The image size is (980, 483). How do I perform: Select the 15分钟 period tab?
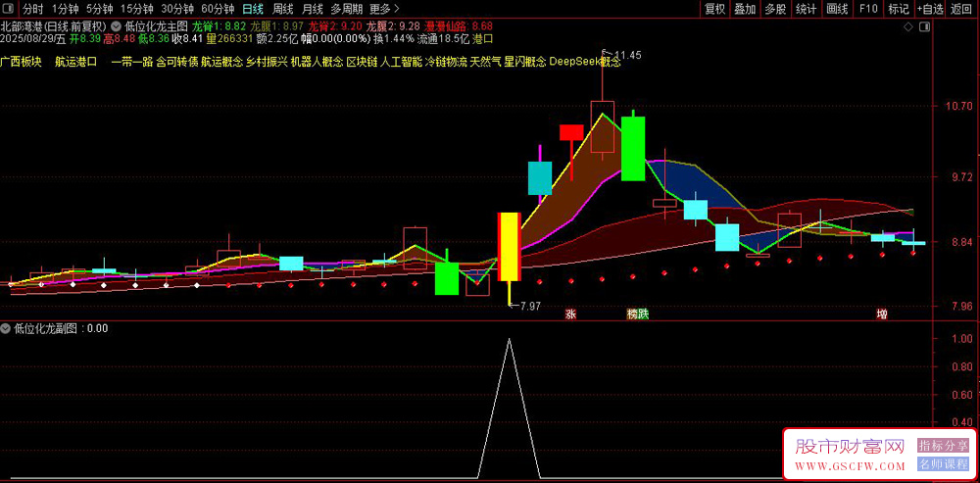click(137, 9)
